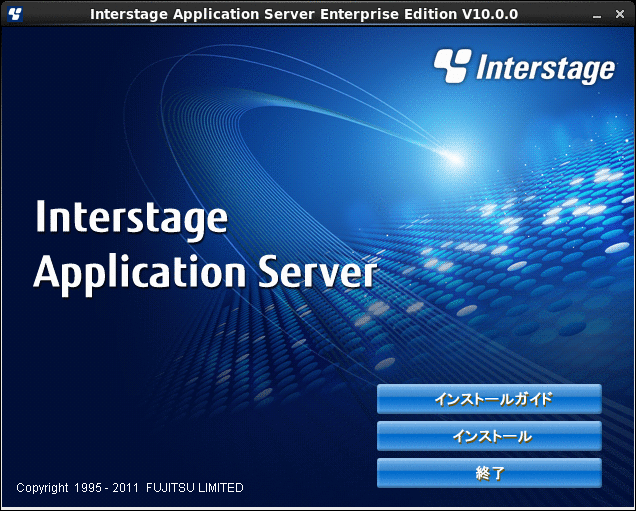Image resolution: width=636 pixels, height=511 pixels.
Task: Click the 終了 exit button
Action: [489, 473]
